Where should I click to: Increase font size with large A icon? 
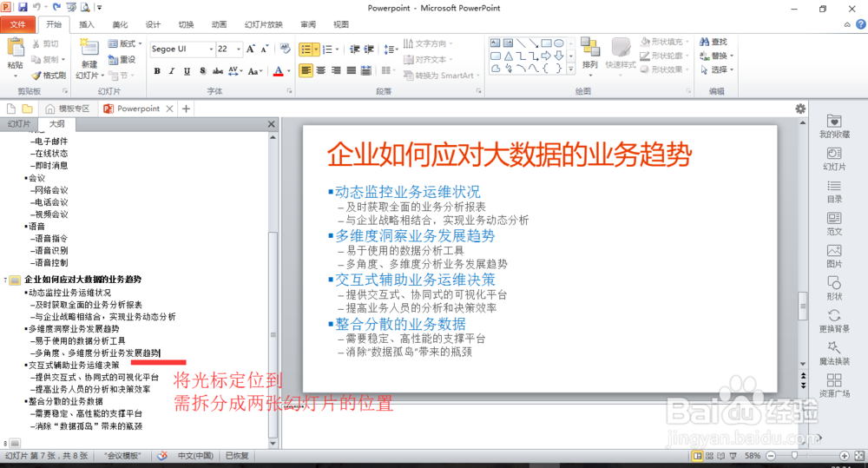(x=250, y=49)
